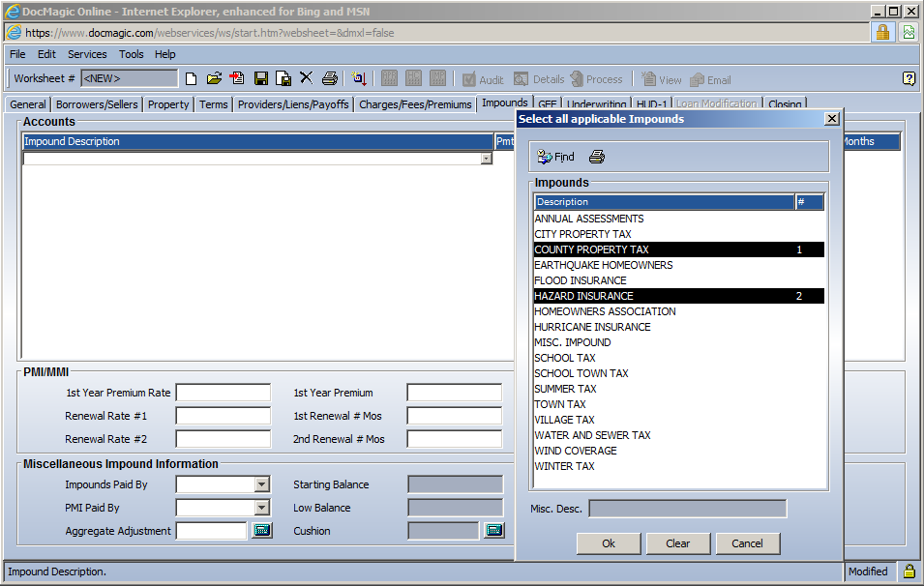Open the Impounds Paid By dropdown
The image size is (924, 586).
click(262, 484)
